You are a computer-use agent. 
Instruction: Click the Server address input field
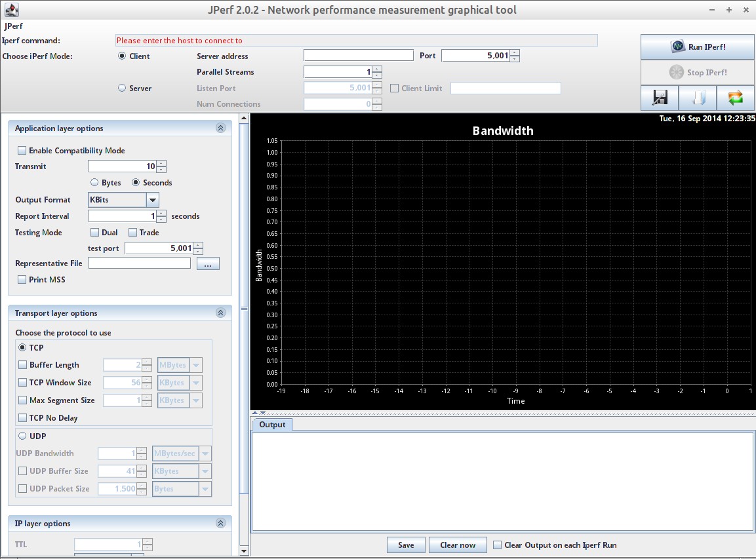pos(358,56)
